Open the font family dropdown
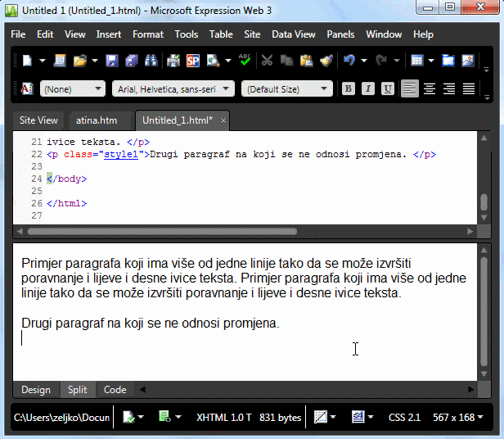The height and width of the screenshot is (439, 504). point(173,88)
